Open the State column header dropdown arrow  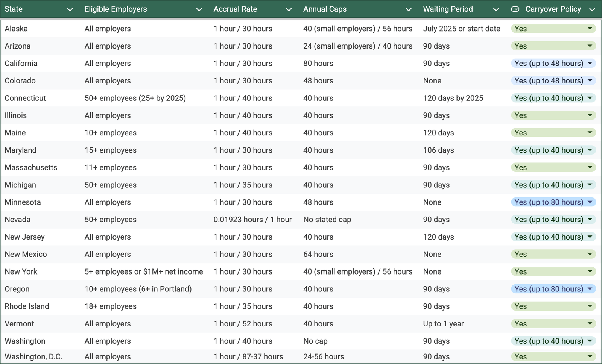(x=70, y=9)
